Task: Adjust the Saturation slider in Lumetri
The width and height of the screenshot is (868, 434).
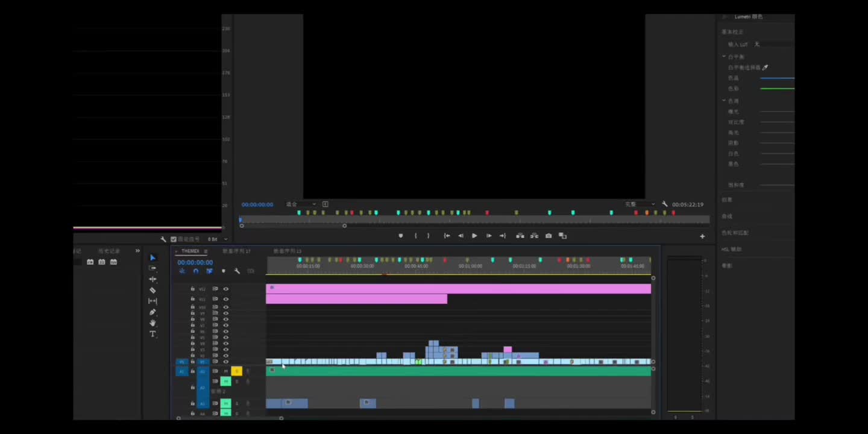Action: [x=778, y=185]
